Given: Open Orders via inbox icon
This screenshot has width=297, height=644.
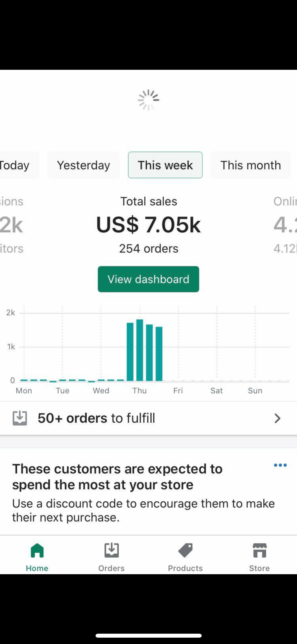Looking at the screenshot, I should [x=111, y=550].
